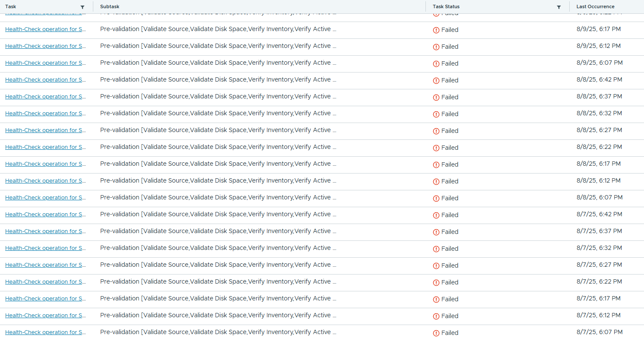
Task: Select the timestamp '8/9/25, 6:17 PM'
Action: [599, 29]
